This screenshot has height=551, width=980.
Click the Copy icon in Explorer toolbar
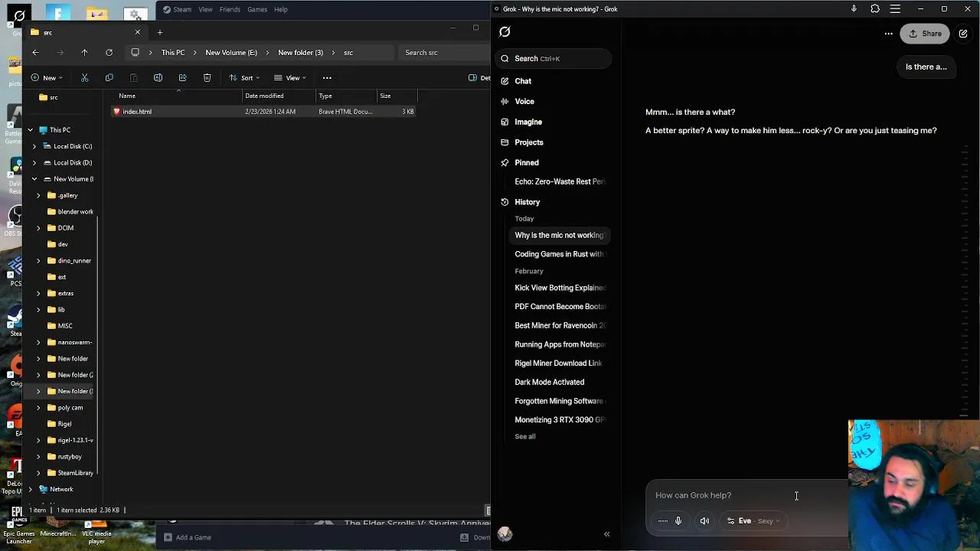(109, 77)
